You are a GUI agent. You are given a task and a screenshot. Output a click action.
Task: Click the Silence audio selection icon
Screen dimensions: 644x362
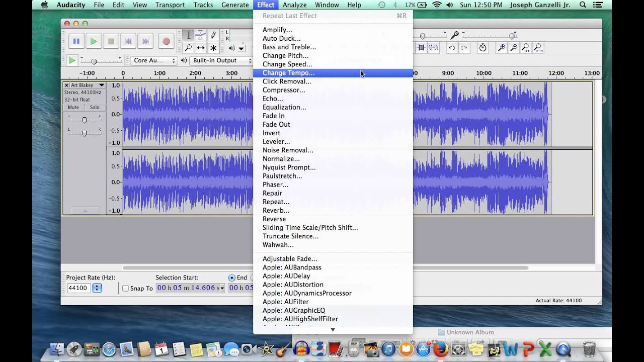coord(433,48)
